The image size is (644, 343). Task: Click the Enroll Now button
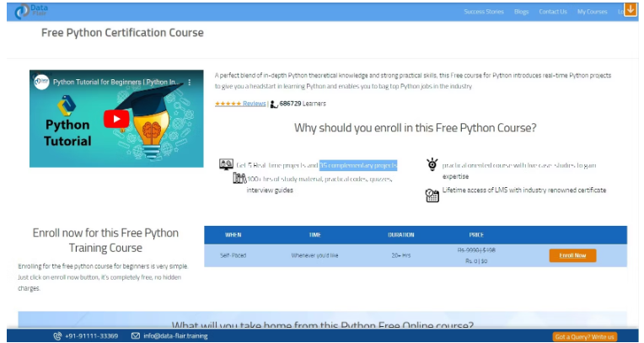coord(572,255)
